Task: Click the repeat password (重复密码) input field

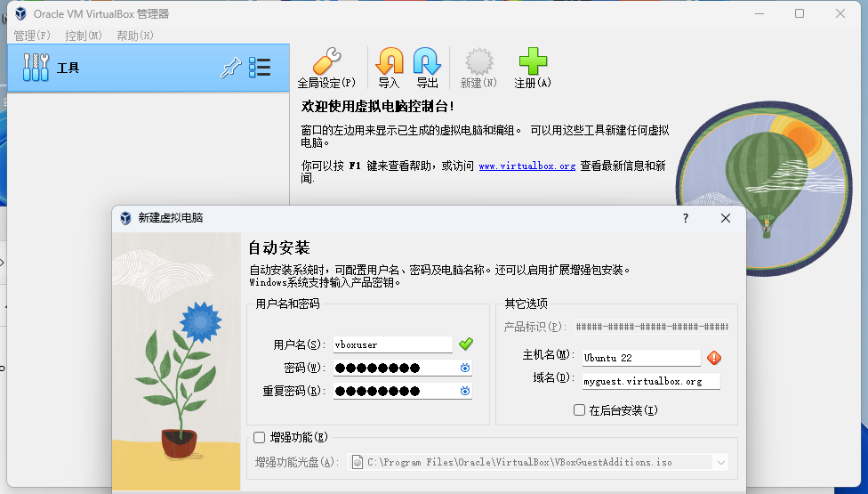Action: pyautogui.click(x=403, y=391)
